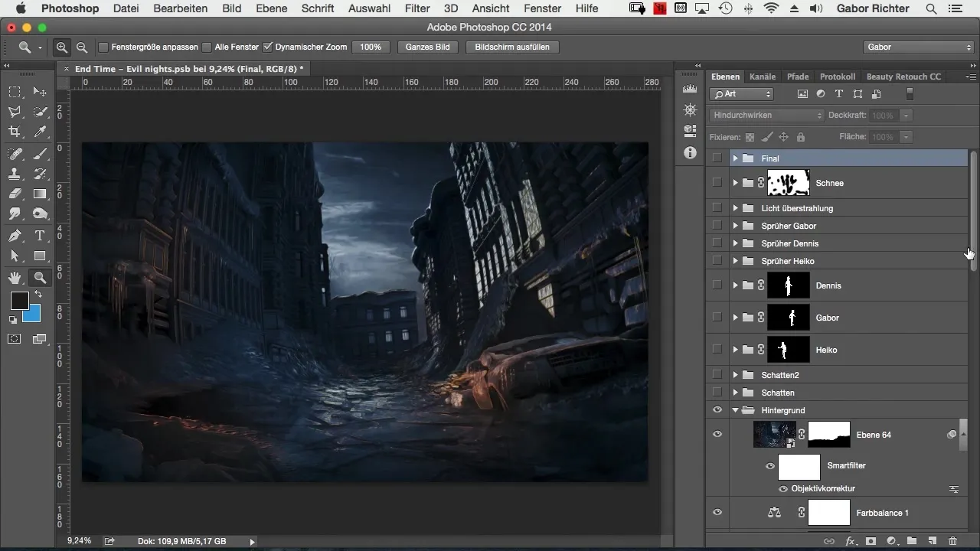The image size is (980, 551).
Task: Select the Eraser tool
Action: click(x=15, y=194)
